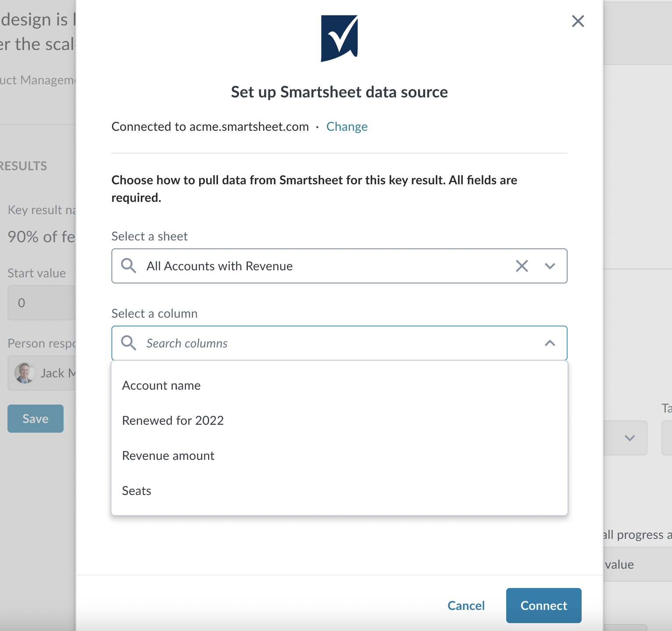The image size is (672, 631).
Task: Choose Revenue amount column option
Action: [340, 455]
